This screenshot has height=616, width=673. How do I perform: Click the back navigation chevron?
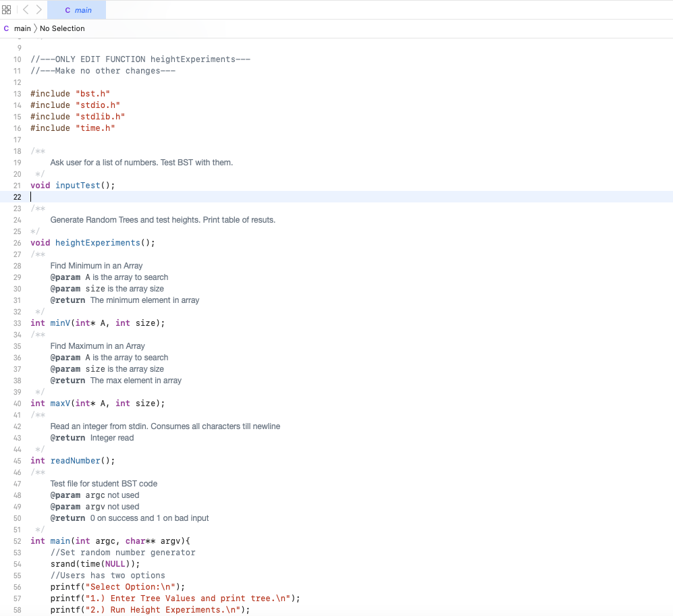[24, 9]
